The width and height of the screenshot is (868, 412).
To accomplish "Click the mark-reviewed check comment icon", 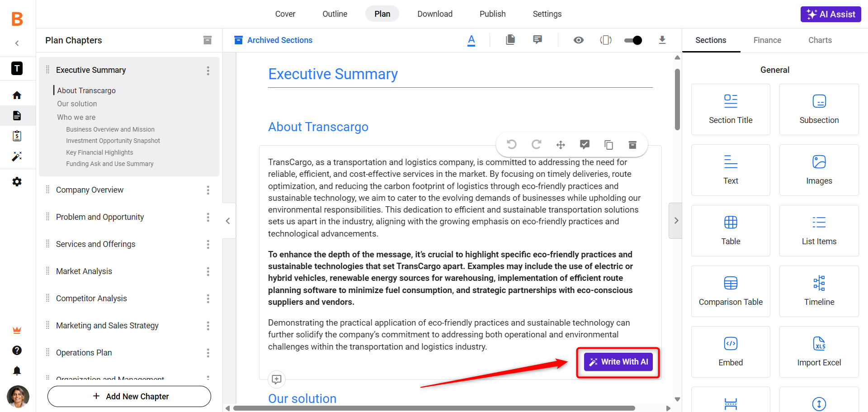I will (x=585, y=145).
